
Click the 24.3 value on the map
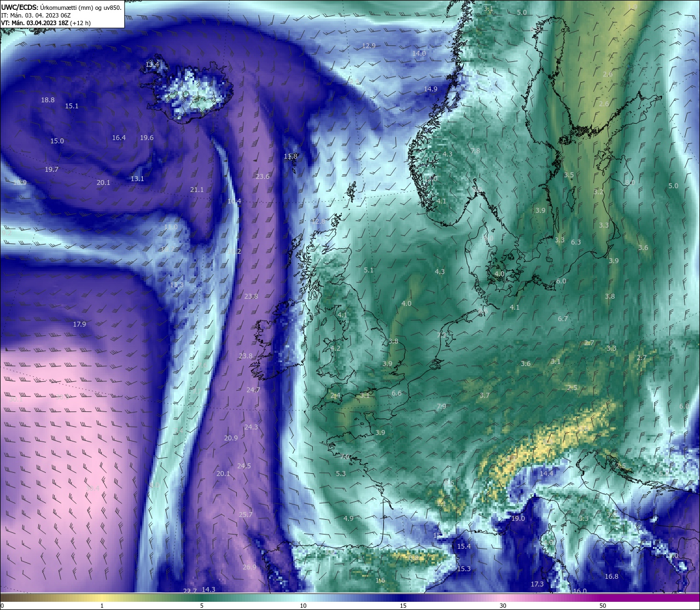pyautogui.click(x=251, y=427)
